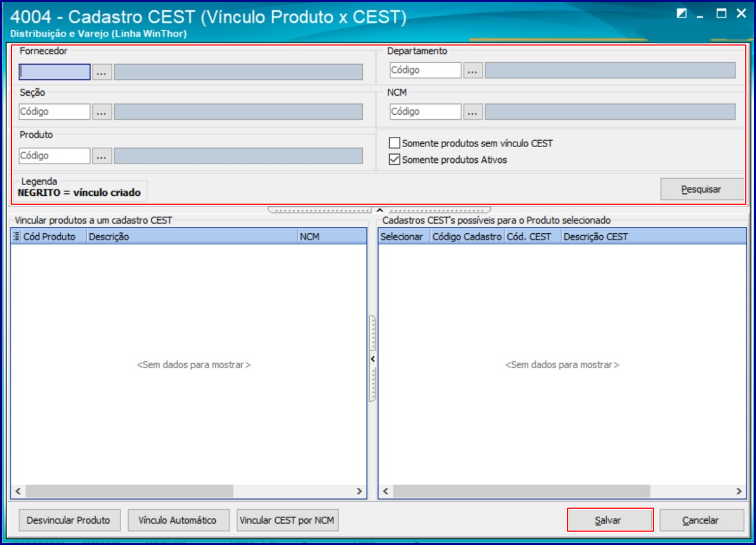The image size is (756, 545).
Task: Click Salvar button
Action: coord(610,520)
